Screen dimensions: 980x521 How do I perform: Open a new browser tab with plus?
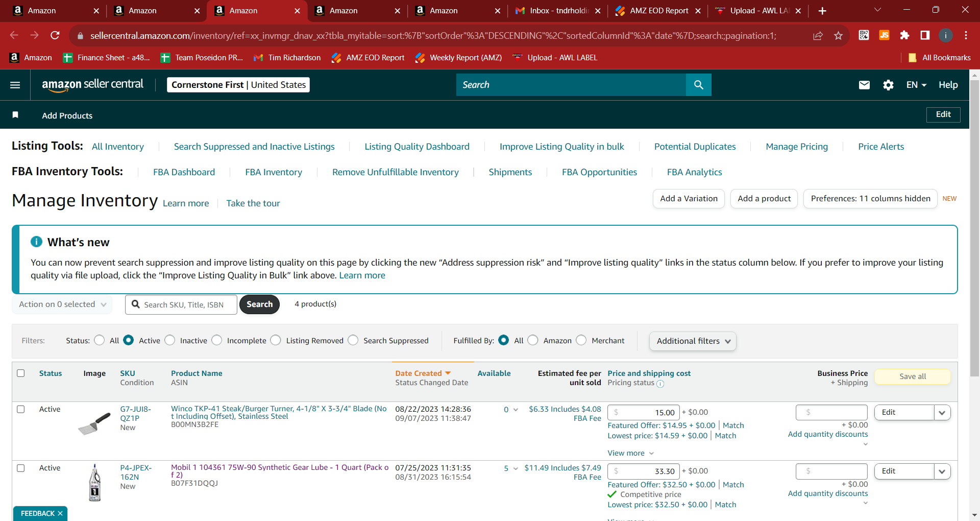822,11
